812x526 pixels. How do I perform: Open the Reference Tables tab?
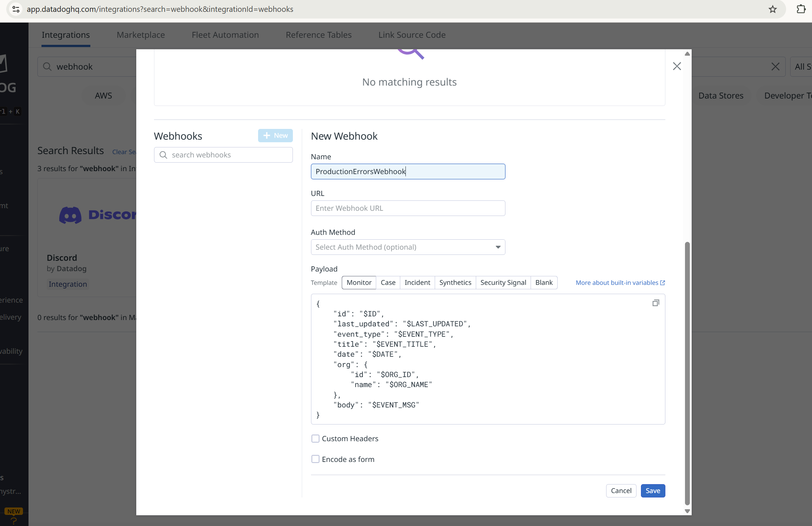click(x=318, y=35)
